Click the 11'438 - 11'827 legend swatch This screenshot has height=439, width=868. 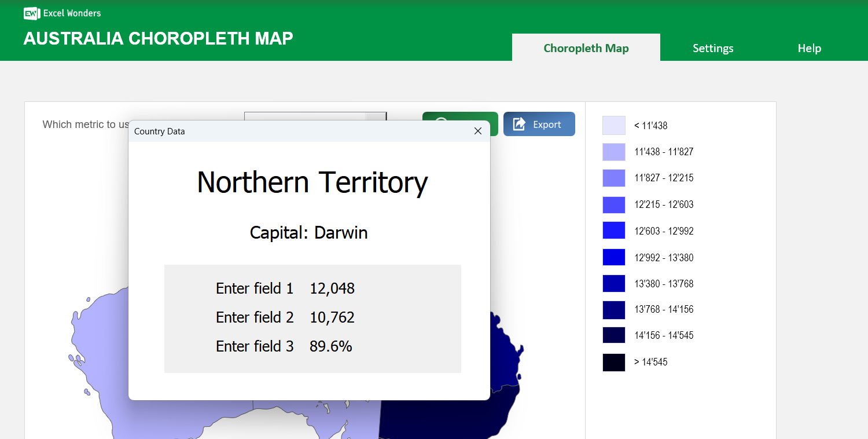613,152
